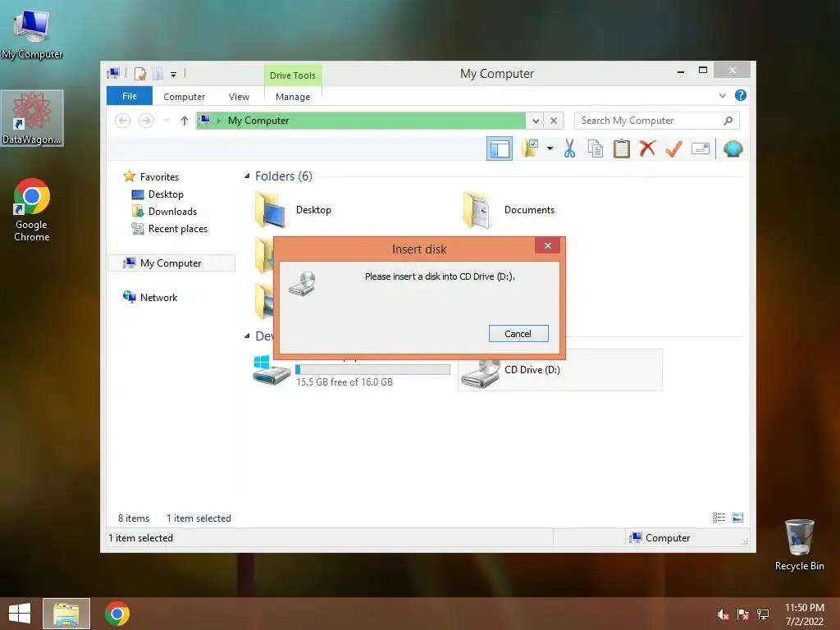Screen dimensions: 840x630
Task: Select Favorites in navigation pane
Action: [x=159, y=177]
